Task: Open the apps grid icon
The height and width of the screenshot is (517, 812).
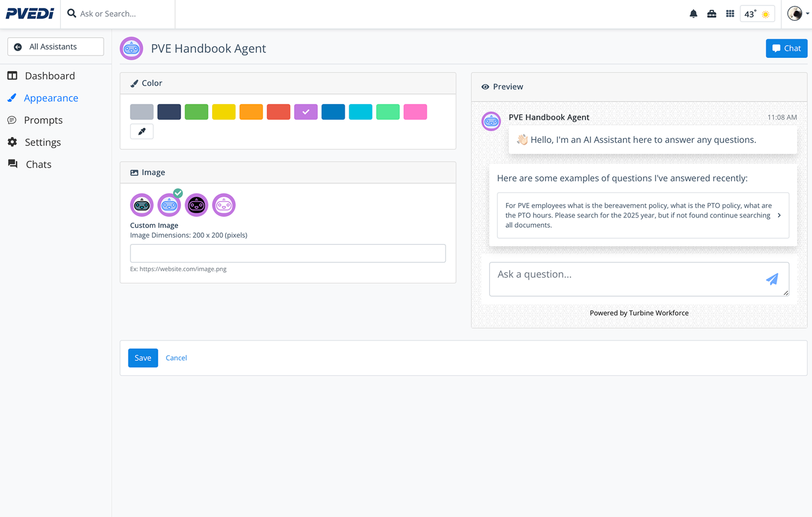Action: click(730, 13)
